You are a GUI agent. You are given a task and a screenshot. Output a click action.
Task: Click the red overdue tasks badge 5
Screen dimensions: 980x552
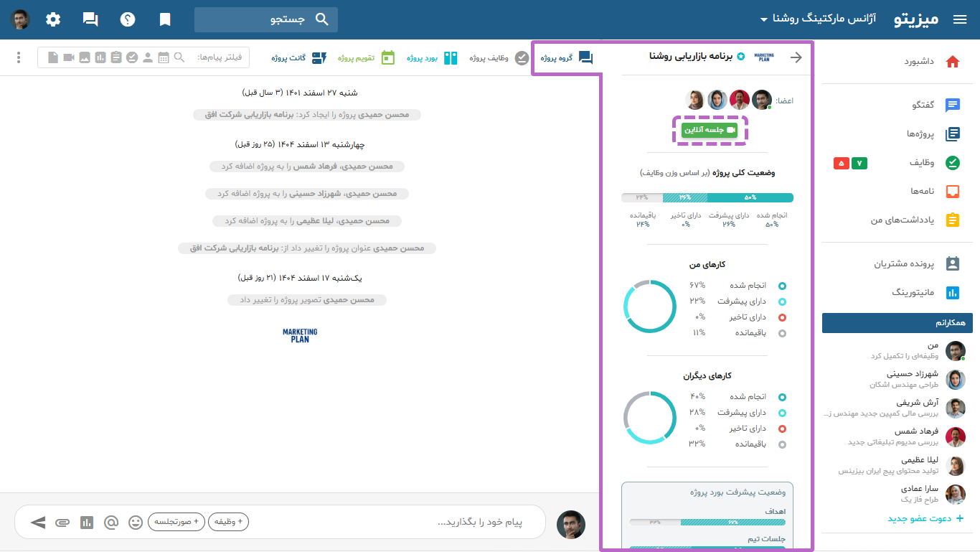[841, 164]
